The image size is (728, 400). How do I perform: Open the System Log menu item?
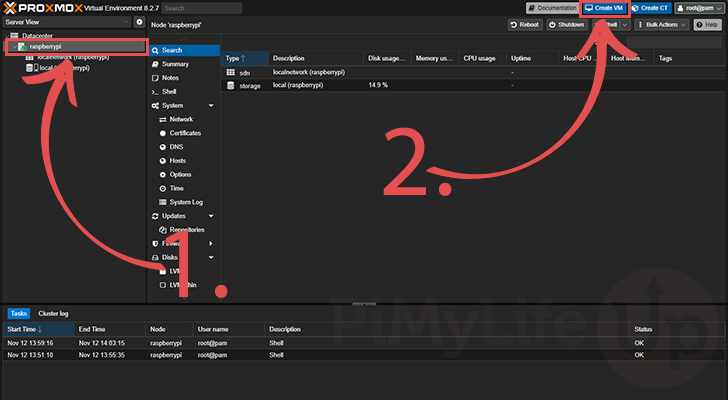pyautogui.click(x=184, y=202)
